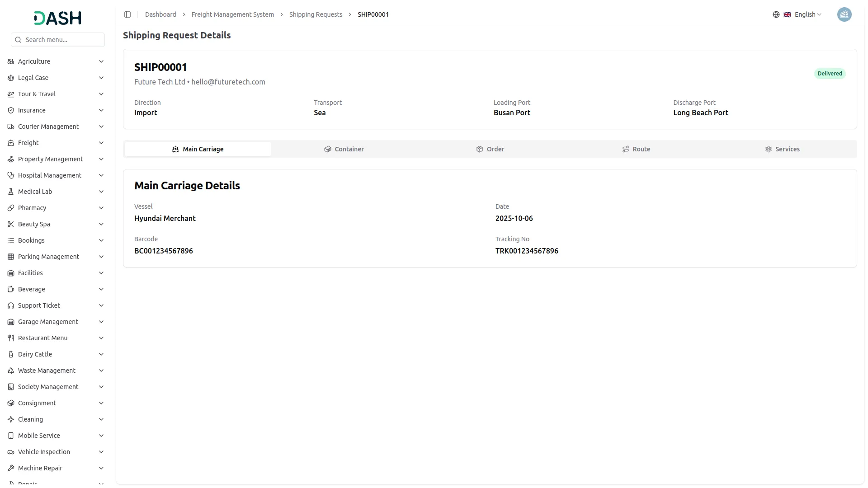Click the Agriculture sidebar icon
This screenshot has width=868, height=488.
coord(11,61)
